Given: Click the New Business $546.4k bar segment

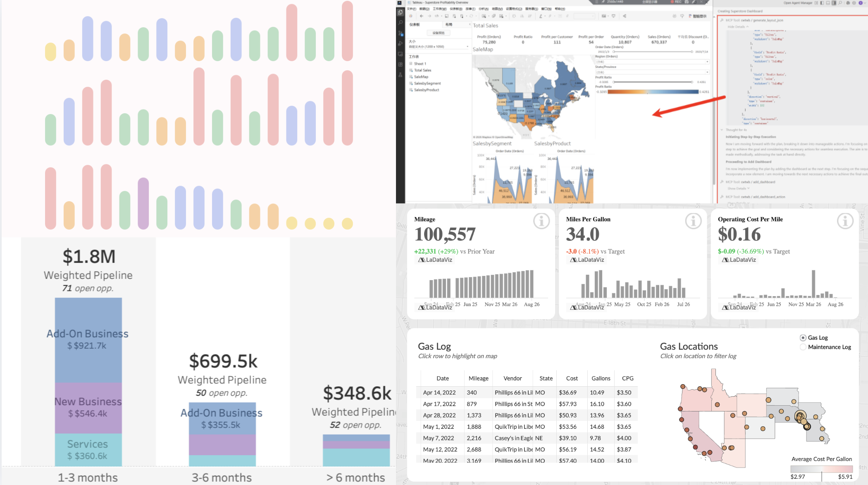Looking at the screenshot, I should click(88, 408).
